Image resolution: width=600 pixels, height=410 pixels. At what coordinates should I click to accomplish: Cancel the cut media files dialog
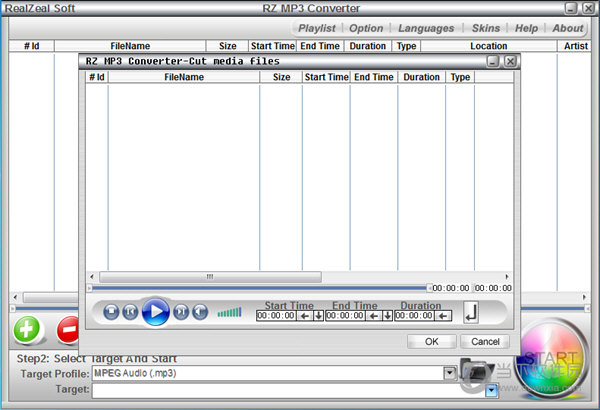tap(485, 341)
